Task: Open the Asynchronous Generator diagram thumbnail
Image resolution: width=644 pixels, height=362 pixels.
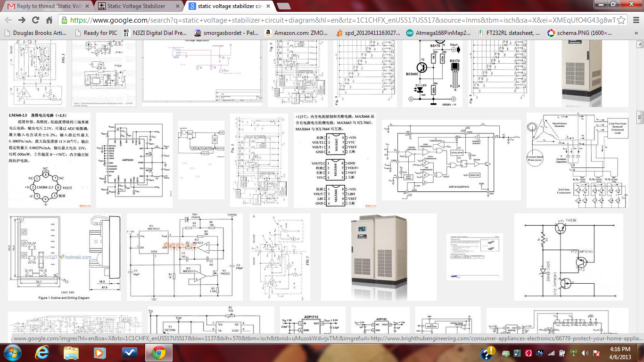Action: point(578,160)
